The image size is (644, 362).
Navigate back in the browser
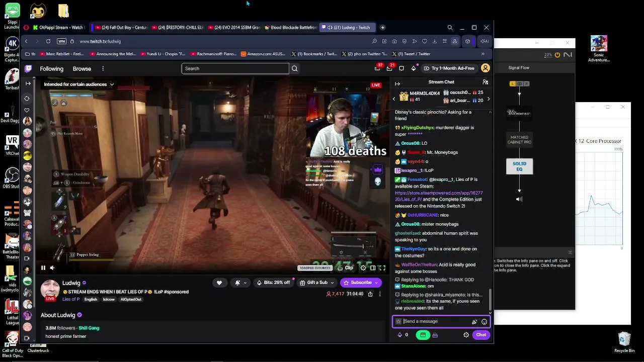point(26,41)
